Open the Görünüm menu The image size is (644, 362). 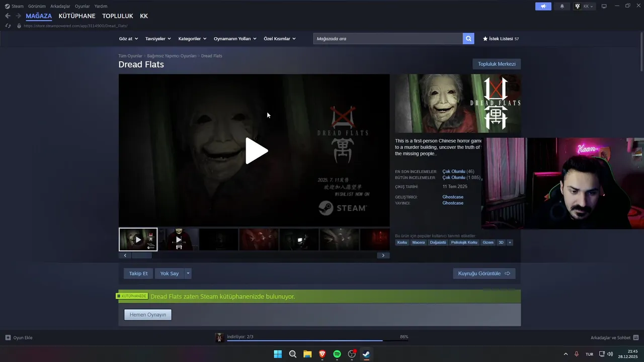(x=37, y=6)
